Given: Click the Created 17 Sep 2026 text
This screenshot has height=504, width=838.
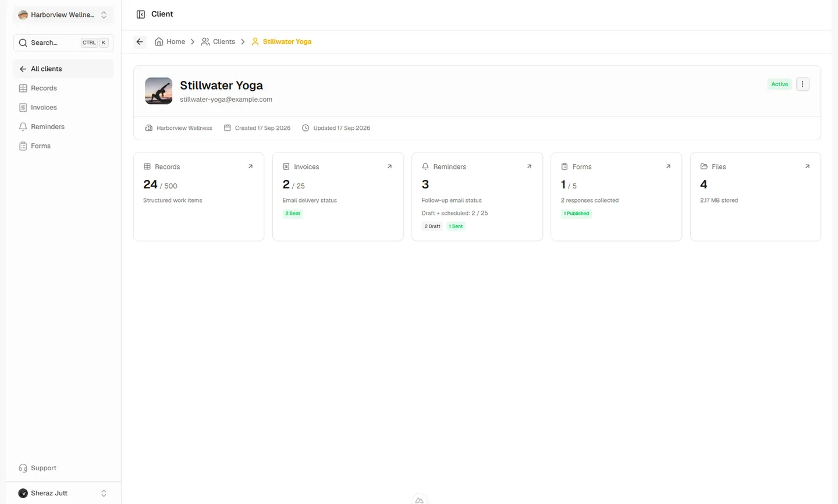Looking at the screenshot, I should click(x=262, y=128).
